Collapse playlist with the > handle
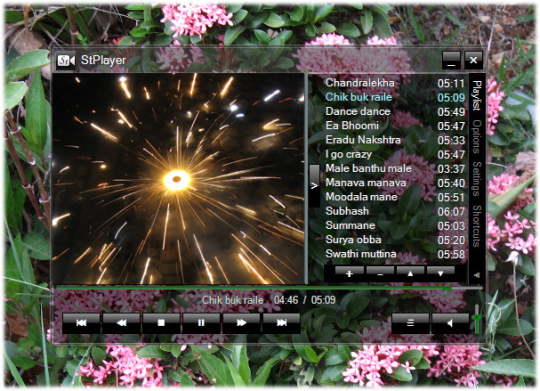 (x=314, y=186)
